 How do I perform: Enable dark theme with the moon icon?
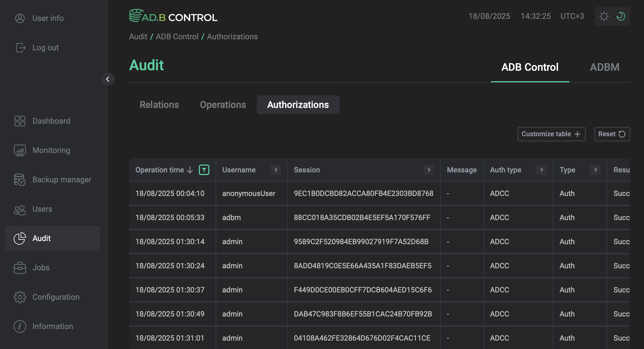(620, 16)
